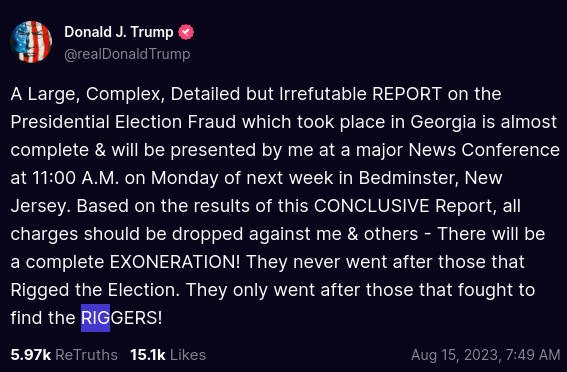Click the word RIGGERS in the post
The height and width of the screenshot is (372, 567).
[x=122, y=318]
